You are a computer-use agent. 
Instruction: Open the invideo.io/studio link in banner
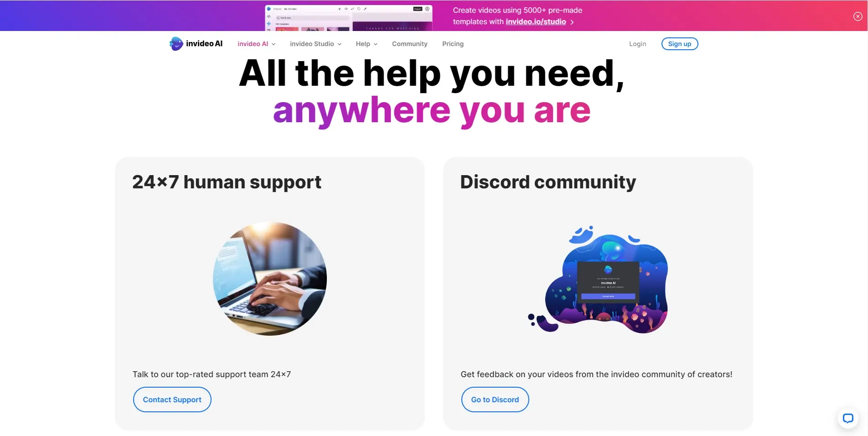coord(536,21)
